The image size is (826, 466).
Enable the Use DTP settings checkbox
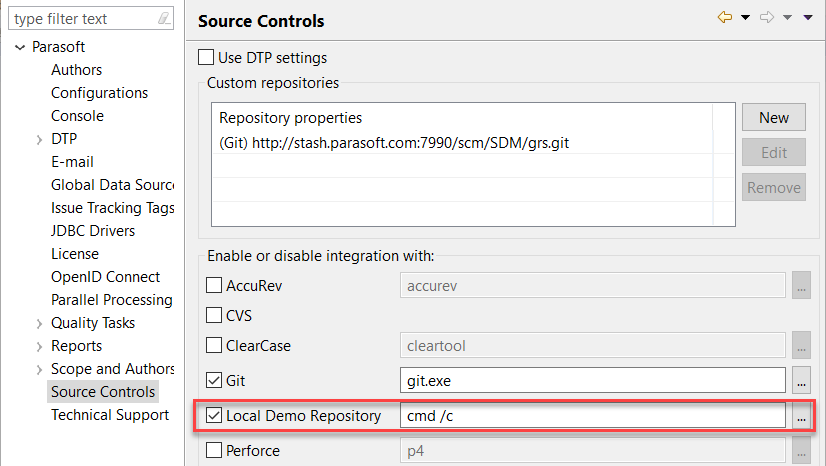206,57
